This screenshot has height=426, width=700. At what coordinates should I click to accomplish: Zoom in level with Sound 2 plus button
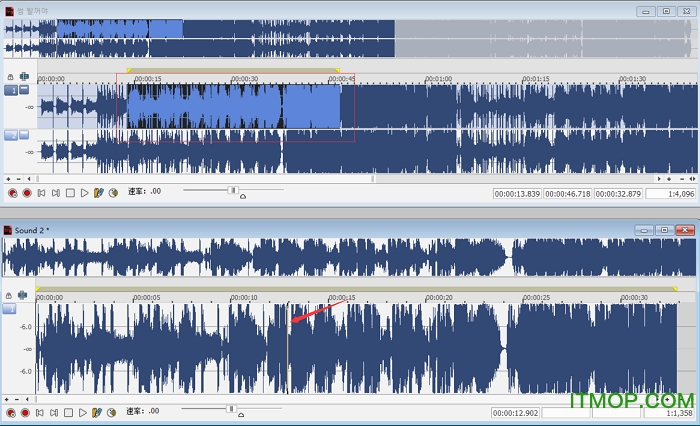[6, 399]
